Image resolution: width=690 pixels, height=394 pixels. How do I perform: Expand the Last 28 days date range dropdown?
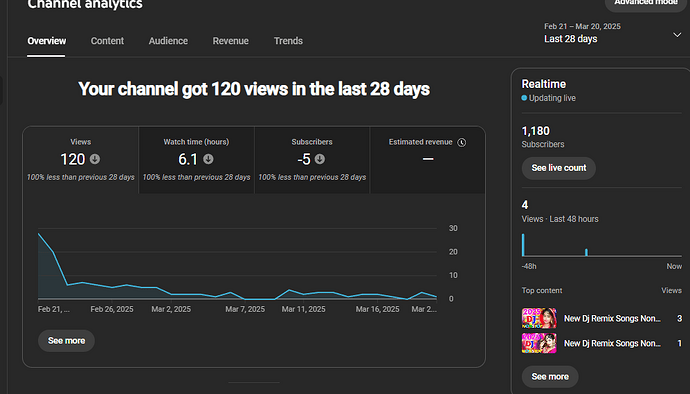click(x=612, y=33)
